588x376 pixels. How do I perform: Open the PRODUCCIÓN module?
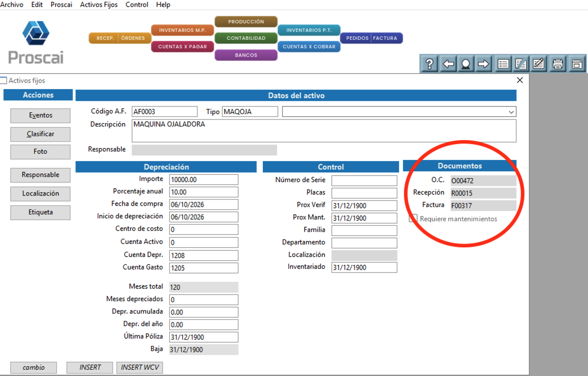point(246,22)
